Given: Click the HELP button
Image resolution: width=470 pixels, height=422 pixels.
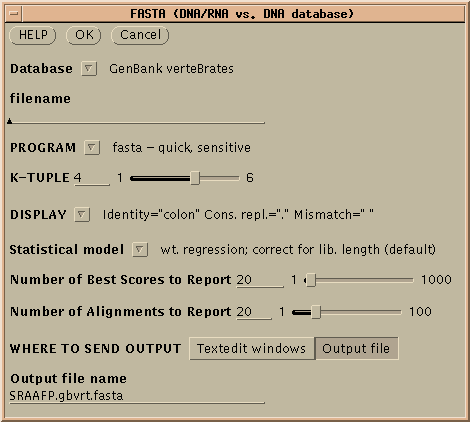Looking at the screenshot, I should click(x=33, y=35).
